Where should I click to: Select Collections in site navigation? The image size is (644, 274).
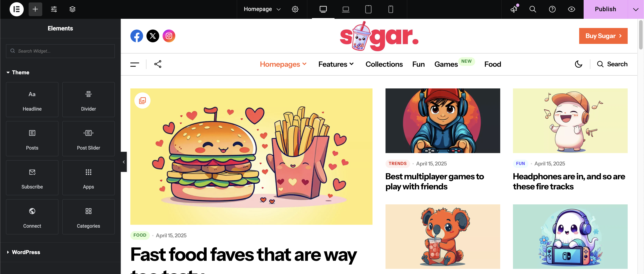coord(384,64)
